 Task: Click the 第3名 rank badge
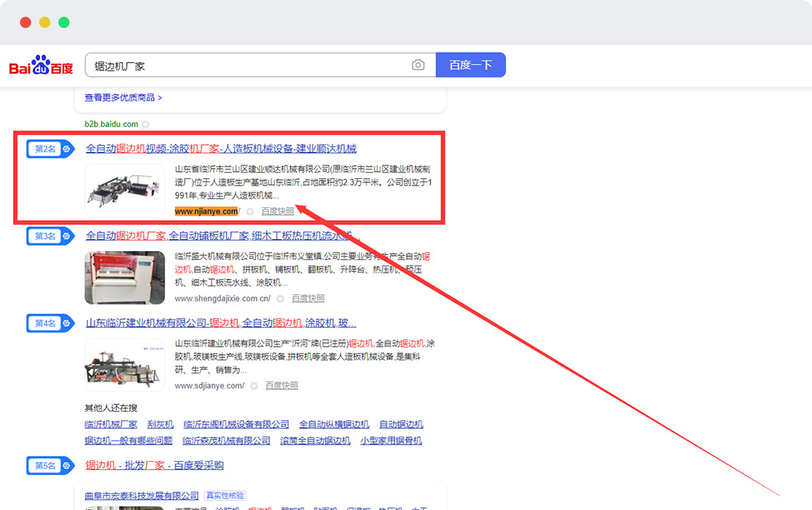[51, 236]
